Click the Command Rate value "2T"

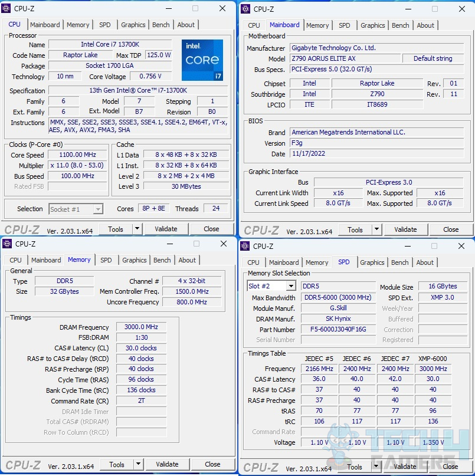(x=141, y=401)
